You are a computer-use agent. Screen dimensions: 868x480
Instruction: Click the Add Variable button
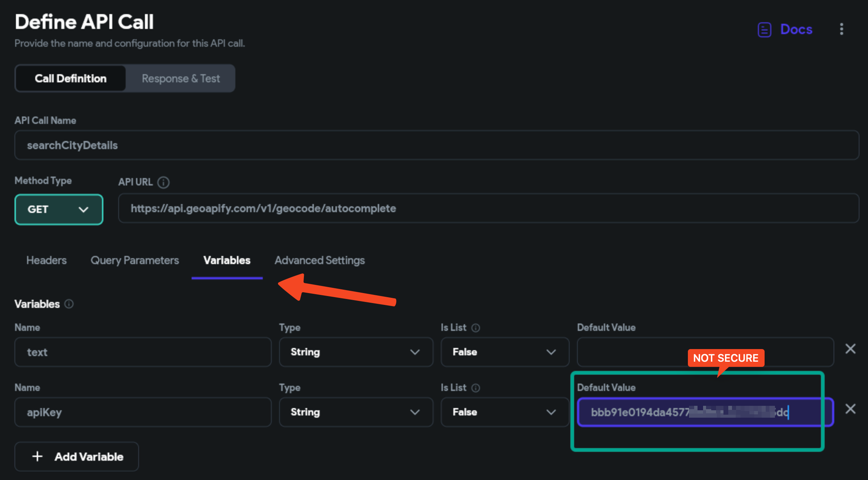pos(77,457)
